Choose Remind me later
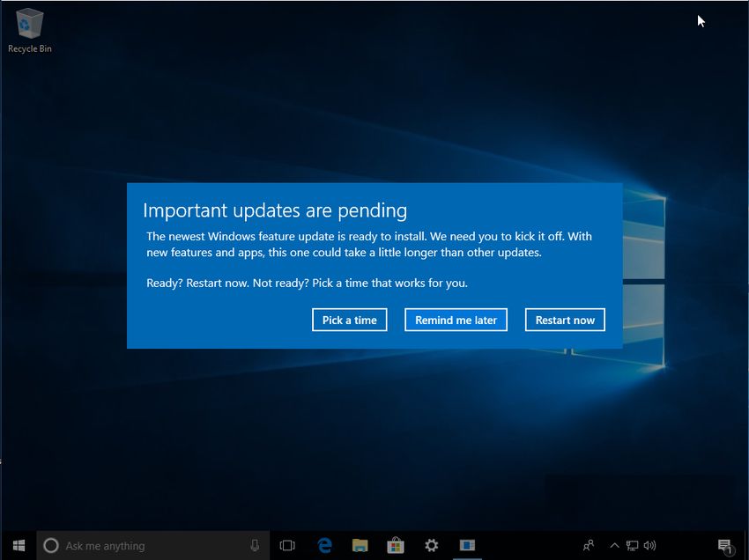Screen dimensions: 749x560 click(x=456, y=320)
